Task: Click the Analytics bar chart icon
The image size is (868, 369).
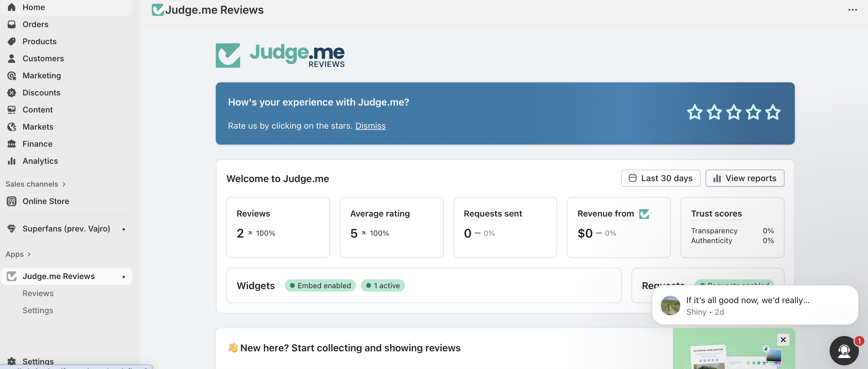Action: [x=12, y=161]
